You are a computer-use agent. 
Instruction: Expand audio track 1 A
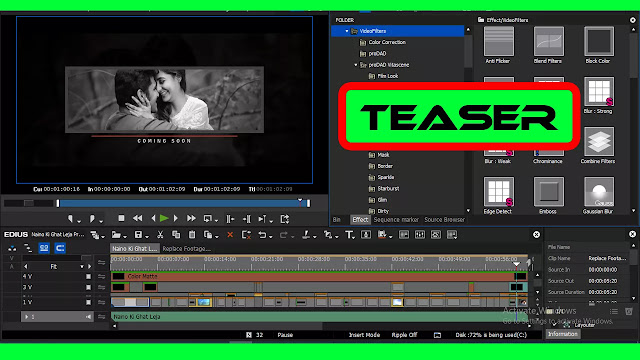[27, 317]
